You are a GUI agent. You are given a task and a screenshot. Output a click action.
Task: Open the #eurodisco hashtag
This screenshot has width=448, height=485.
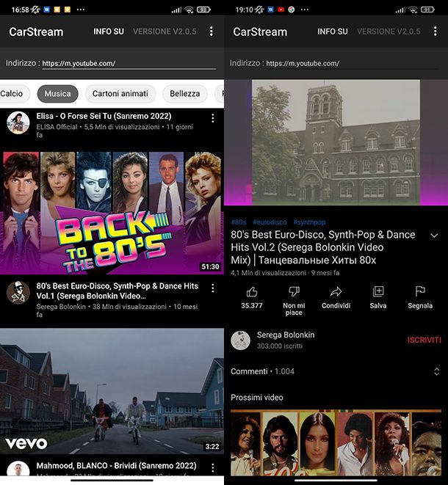pos(270,222)
